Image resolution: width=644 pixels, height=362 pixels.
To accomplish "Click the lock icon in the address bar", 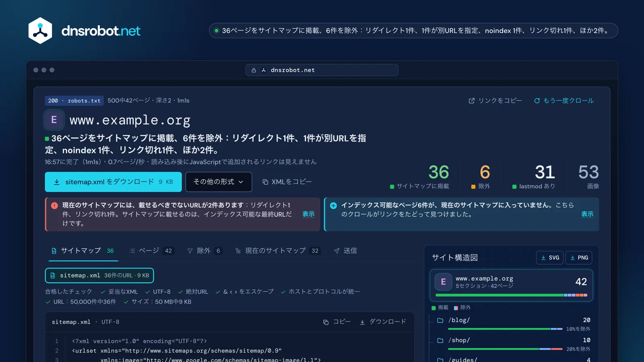I will (x=254, y=70).
